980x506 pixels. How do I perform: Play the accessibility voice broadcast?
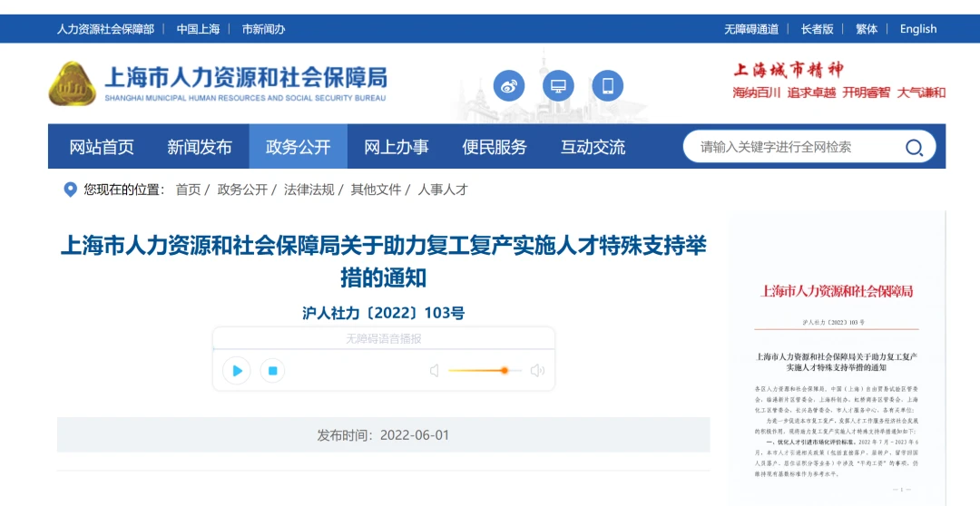click(x=237, y=370)
